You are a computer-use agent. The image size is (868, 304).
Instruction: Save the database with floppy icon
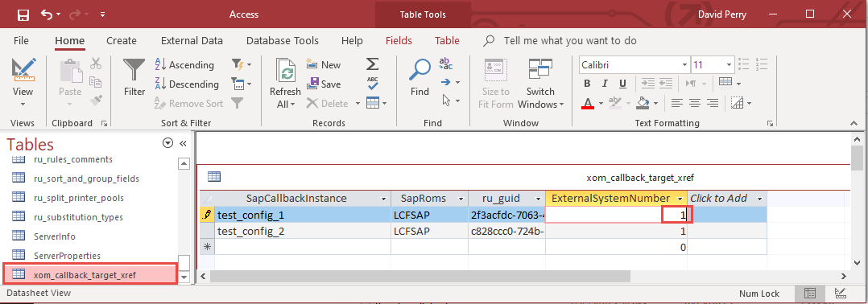[x=23, y=15]
